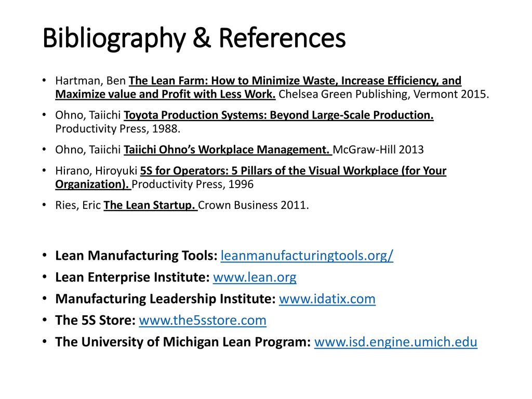Click 'Toyota Production Systems: Beyond Large-Scale Production.'
Image resolution: width=532 pixels, height=399 pixels.
point(278,115)
